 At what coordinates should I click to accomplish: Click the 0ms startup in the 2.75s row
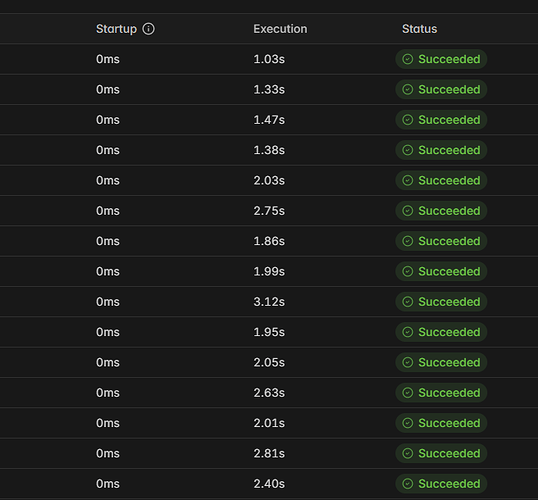click(108, 211)
